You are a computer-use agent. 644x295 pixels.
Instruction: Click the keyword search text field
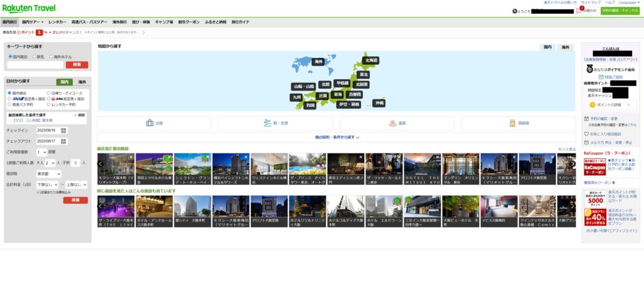(x=35, y=65)
